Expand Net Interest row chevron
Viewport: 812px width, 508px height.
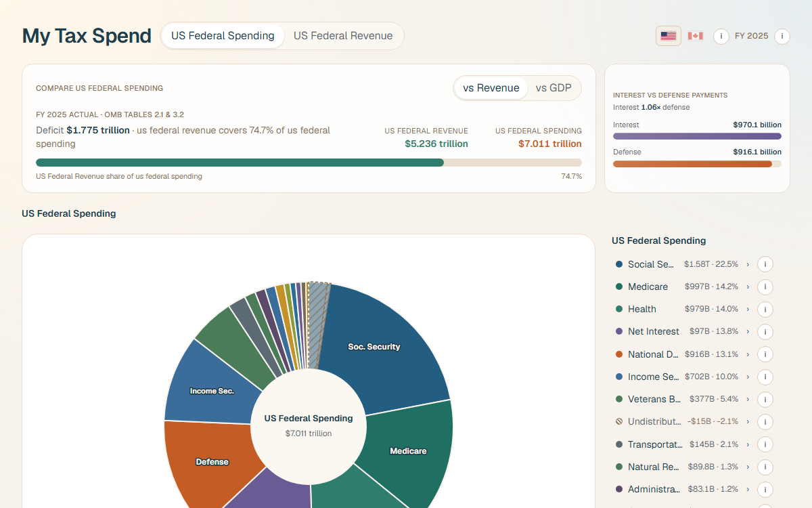click(x=748, y=331)
